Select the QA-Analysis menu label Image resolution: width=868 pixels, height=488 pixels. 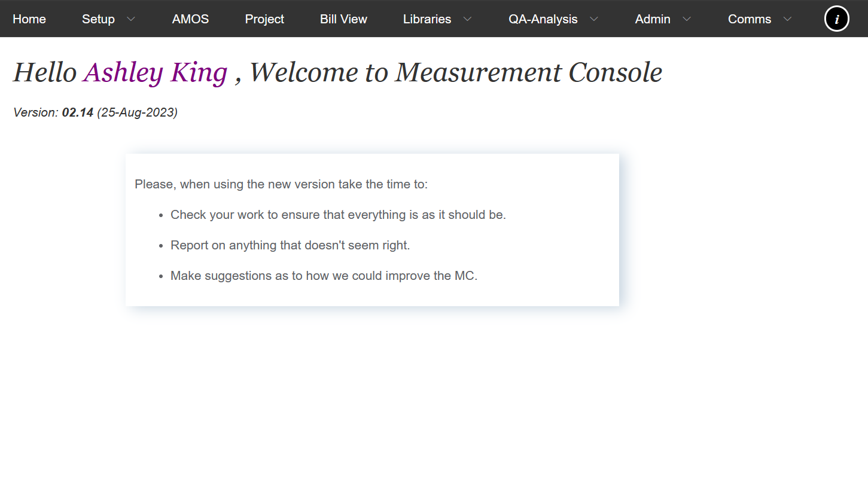[543, 19]
